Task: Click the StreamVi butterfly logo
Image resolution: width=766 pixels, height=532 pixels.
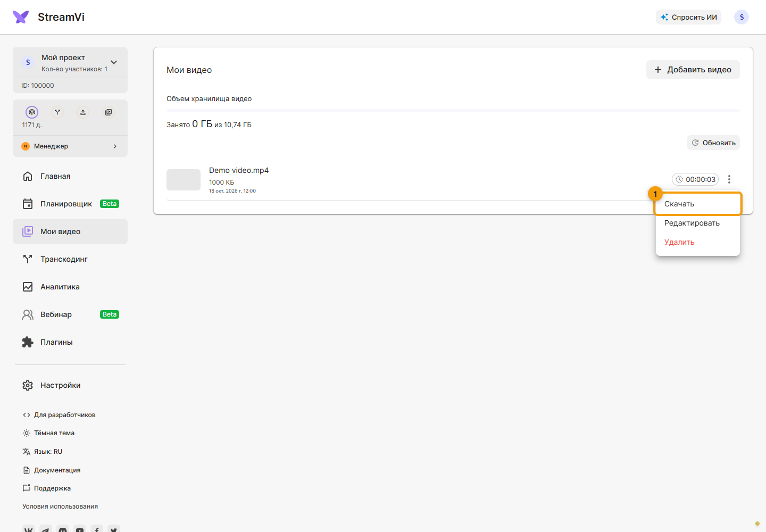Action: [x=21, y=17]
